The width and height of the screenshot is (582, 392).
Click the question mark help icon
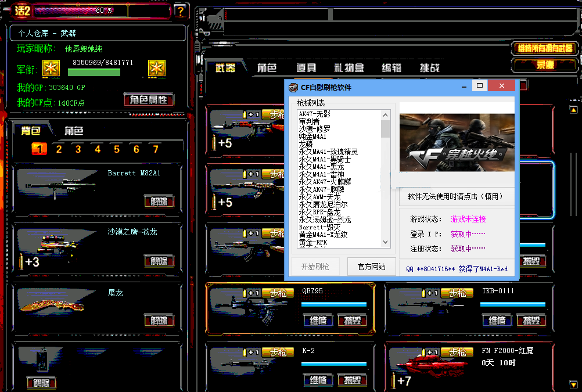(181, 11)
